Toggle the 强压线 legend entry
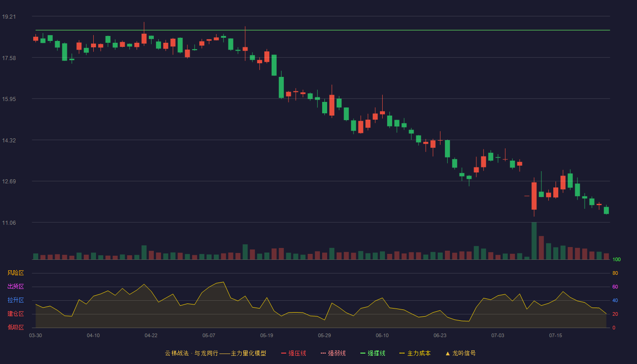This screenshot has height=364, width=637. coord(293,353)
